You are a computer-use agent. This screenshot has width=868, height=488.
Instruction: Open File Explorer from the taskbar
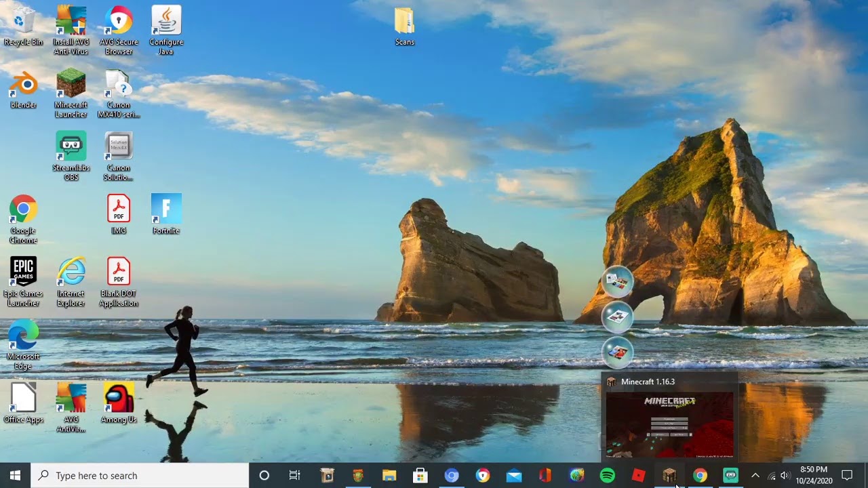[389, 476]
